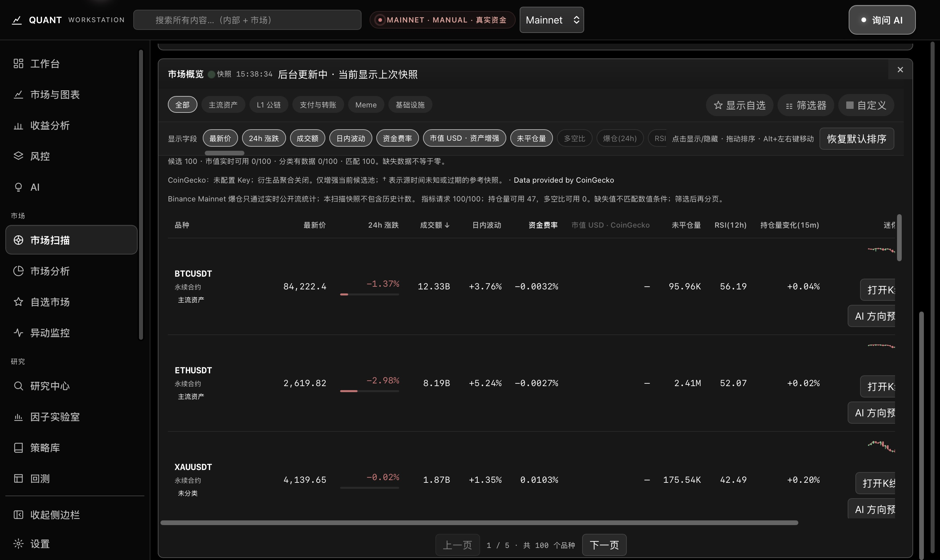Image resolution: width=940 pixels, height=560 pixels.
Task: Open the AI lightbulb icon in sidebar
Action: (18, 187)
